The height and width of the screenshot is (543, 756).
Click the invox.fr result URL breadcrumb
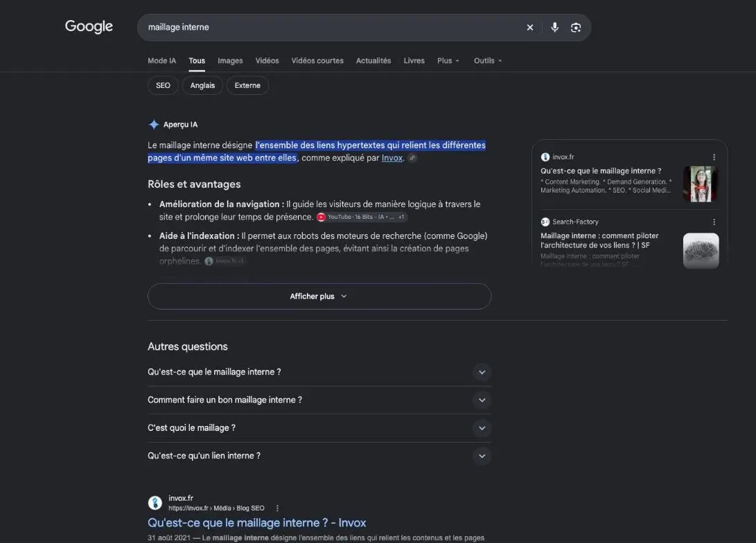click(x=216, y=508)
